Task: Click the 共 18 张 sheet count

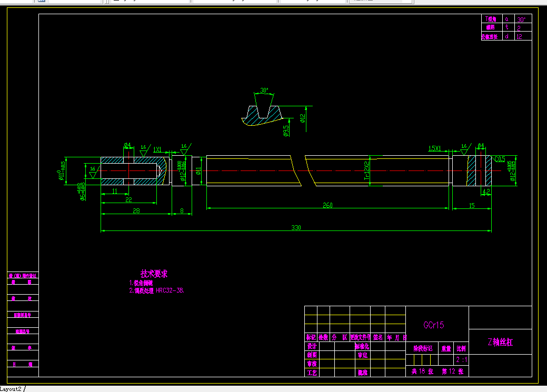Action: click(422, 371)
